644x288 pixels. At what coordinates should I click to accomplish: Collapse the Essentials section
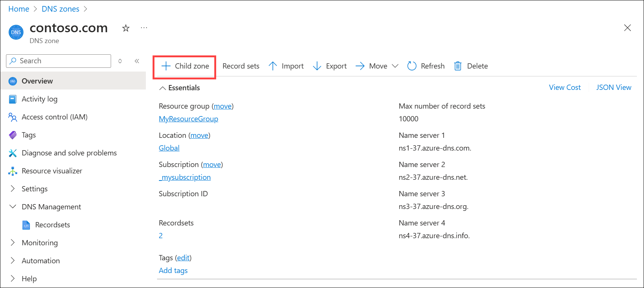tap(163, 88)
